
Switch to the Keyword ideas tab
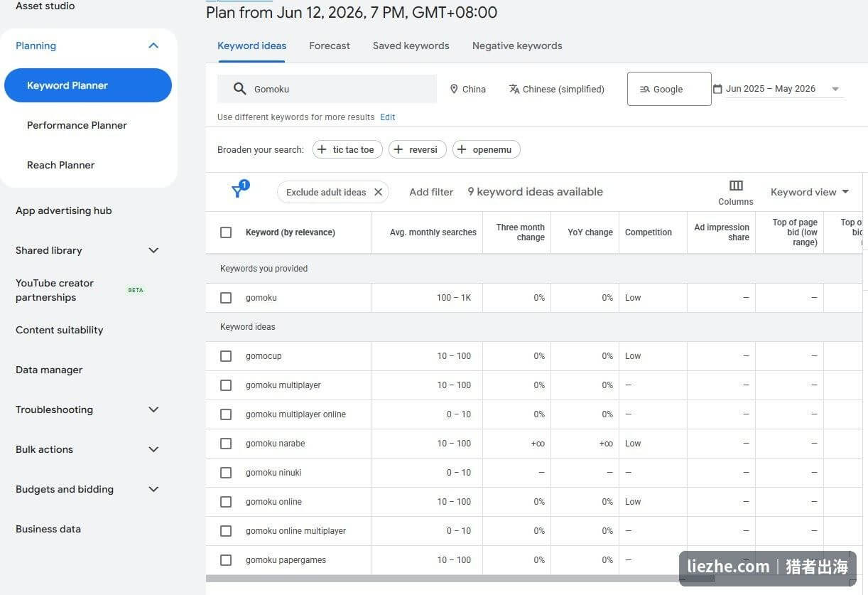coord(251,45)
